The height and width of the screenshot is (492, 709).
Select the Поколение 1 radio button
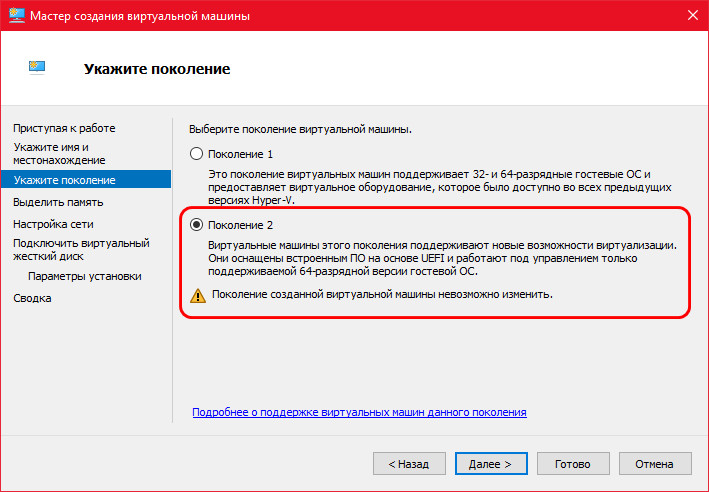click(x=196, y=154)
